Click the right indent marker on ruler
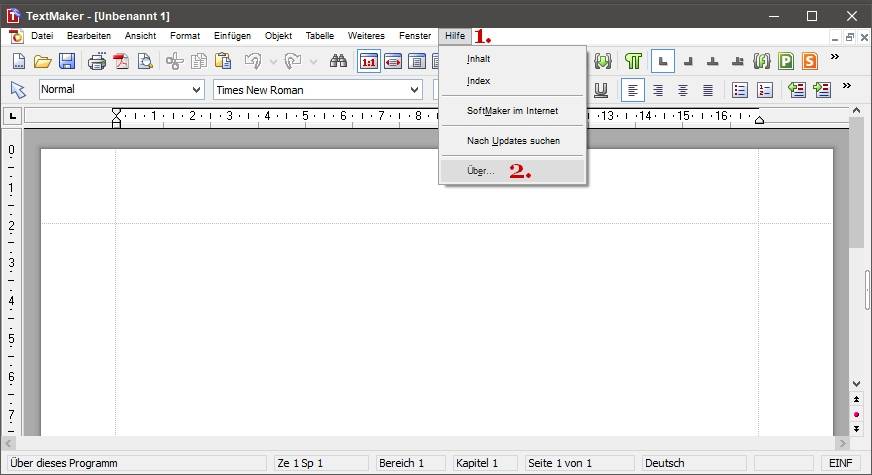 point(759,119)
